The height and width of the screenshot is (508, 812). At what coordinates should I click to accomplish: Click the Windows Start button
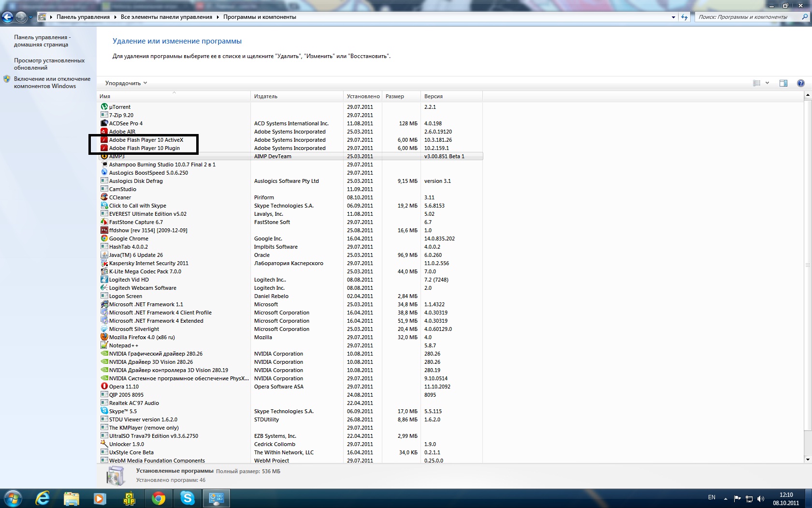[x=13, y=498]
